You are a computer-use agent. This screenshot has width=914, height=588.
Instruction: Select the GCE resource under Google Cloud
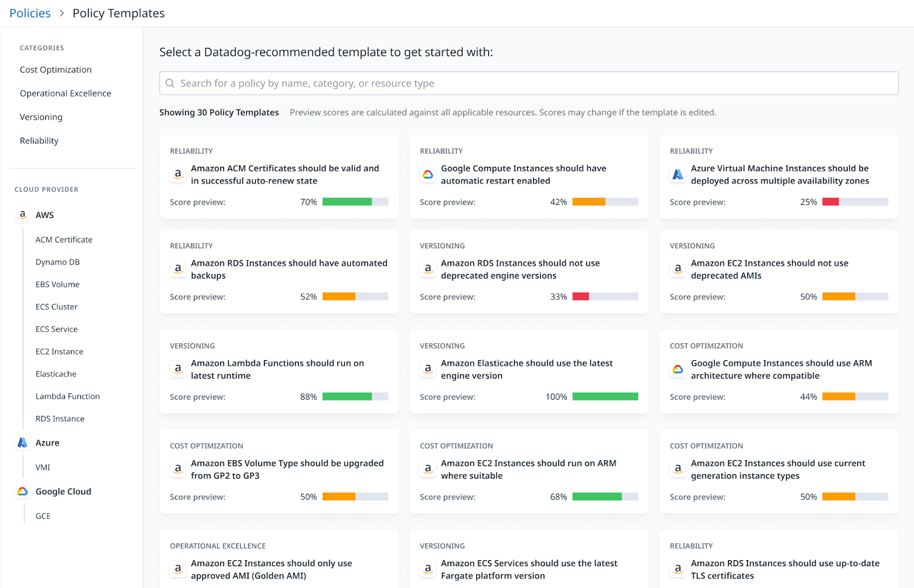coord(43,516)
